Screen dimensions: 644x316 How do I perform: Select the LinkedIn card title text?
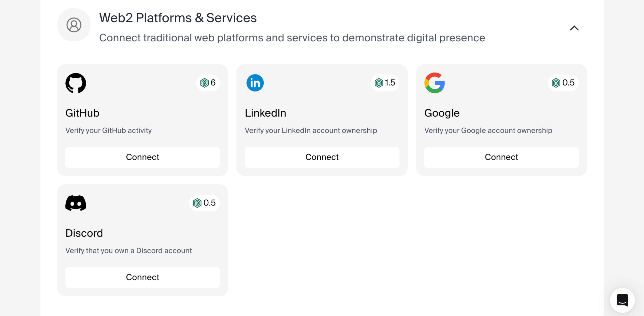pos(265,113)
